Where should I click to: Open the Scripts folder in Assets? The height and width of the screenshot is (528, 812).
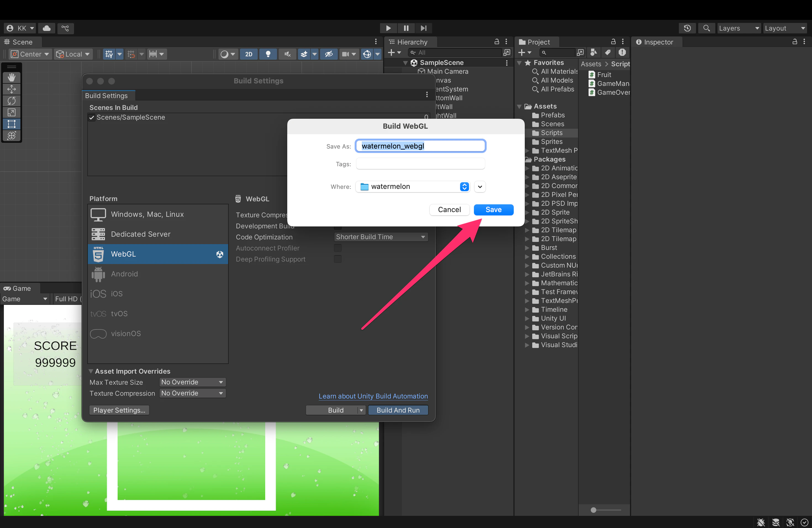pyautogui.click(x=551, y=133)
